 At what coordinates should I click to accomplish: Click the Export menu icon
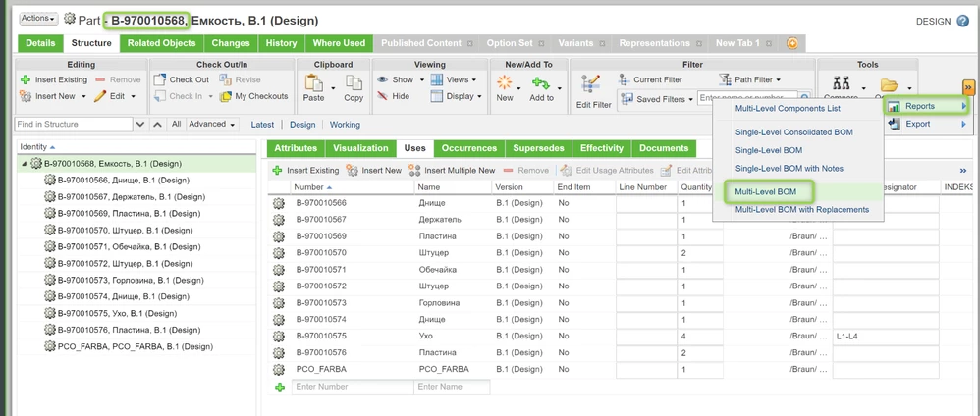coord(894,124)
